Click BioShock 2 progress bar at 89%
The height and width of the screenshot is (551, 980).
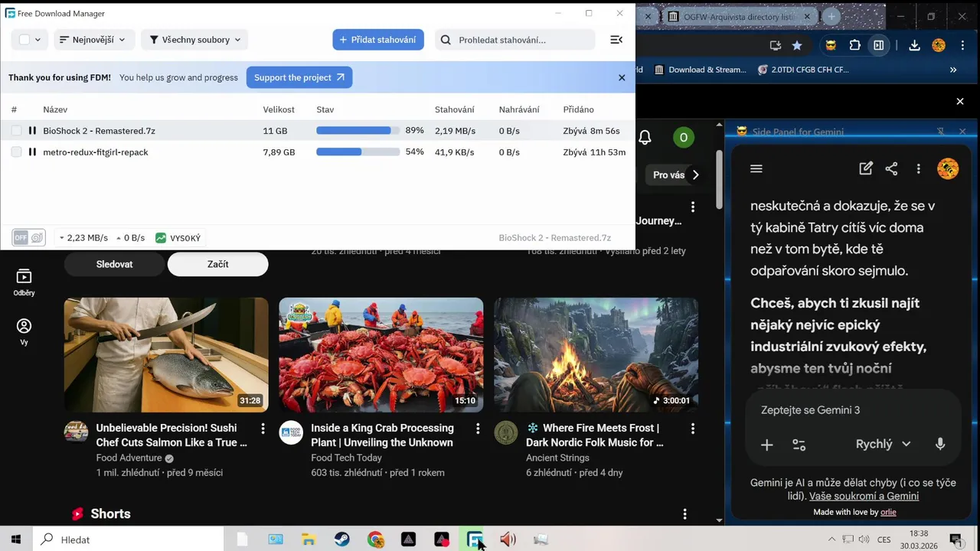(358, 131)
